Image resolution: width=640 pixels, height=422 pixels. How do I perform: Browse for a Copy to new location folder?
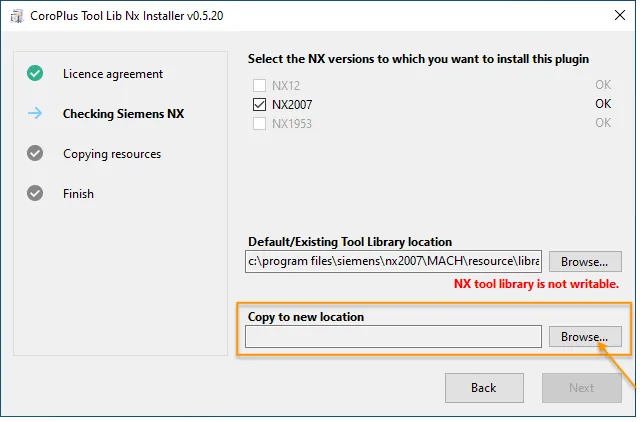click(584, 337)
